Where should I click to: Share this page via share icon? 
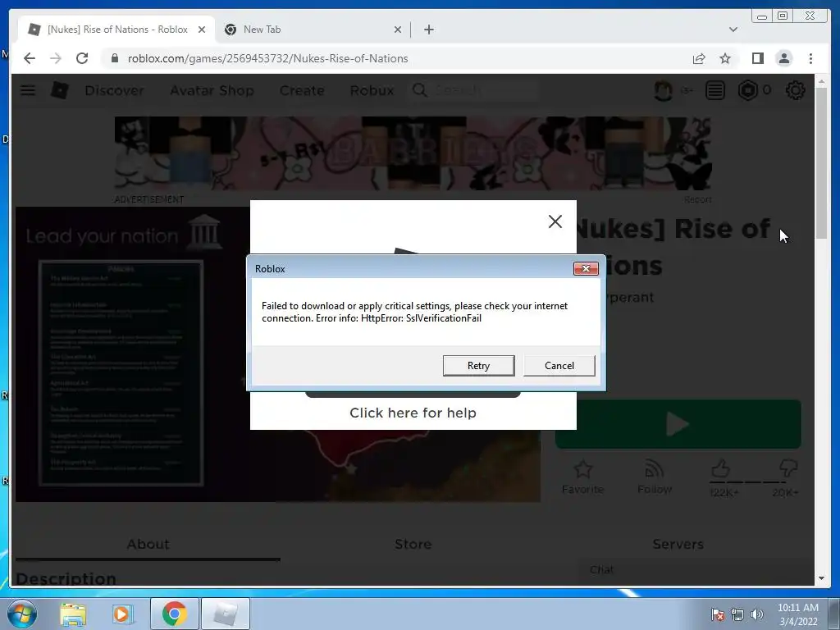(x=699, y=58)
